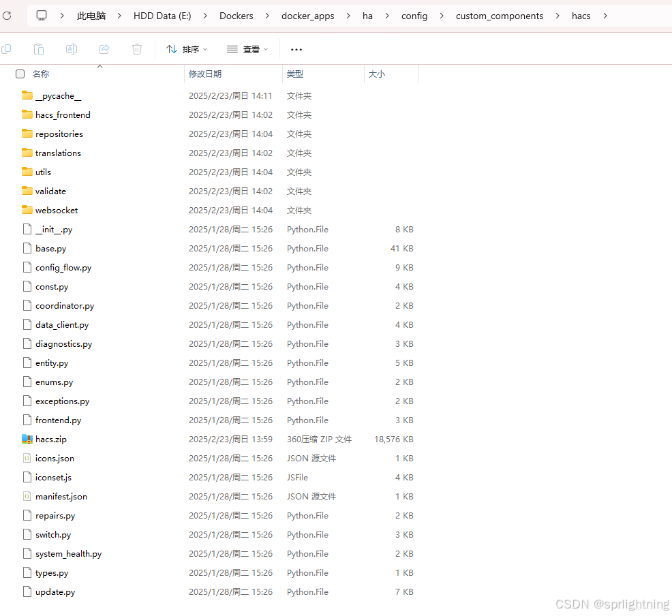The width and height of the screenshot is (672, 616).
Task: Select the system_health.py file name
Action: click(x=69, y=554)
